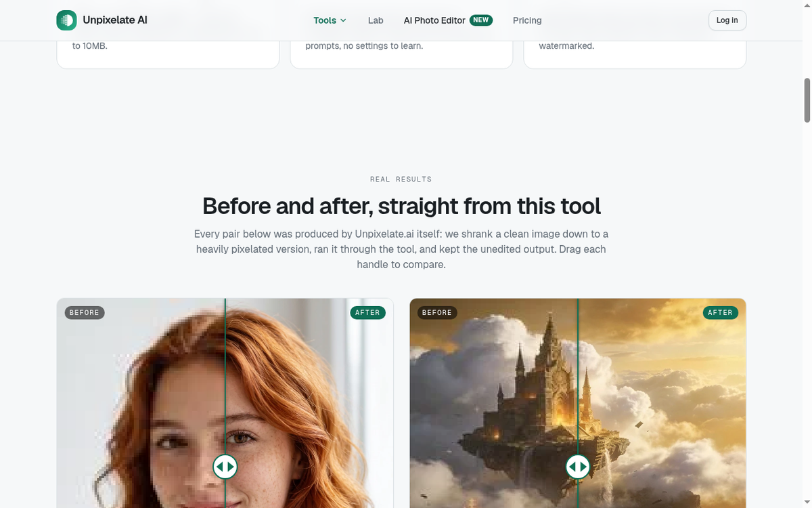
Task: Click "prompts, no settings to learn." text
Action: (x=364, y=46)
